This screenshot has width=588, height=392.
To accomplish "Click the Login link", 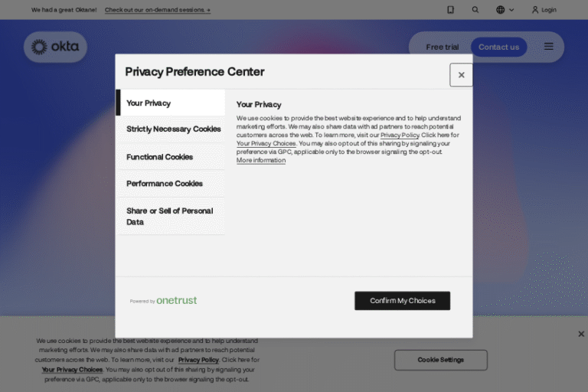I will coord(544,10).
